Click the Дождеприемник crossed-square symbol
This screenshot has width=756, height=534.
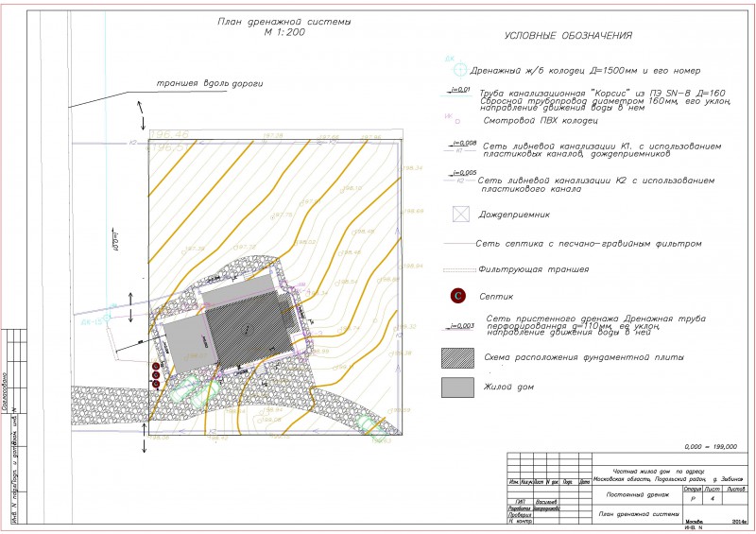pyautogui.click(x=461, y=214)
